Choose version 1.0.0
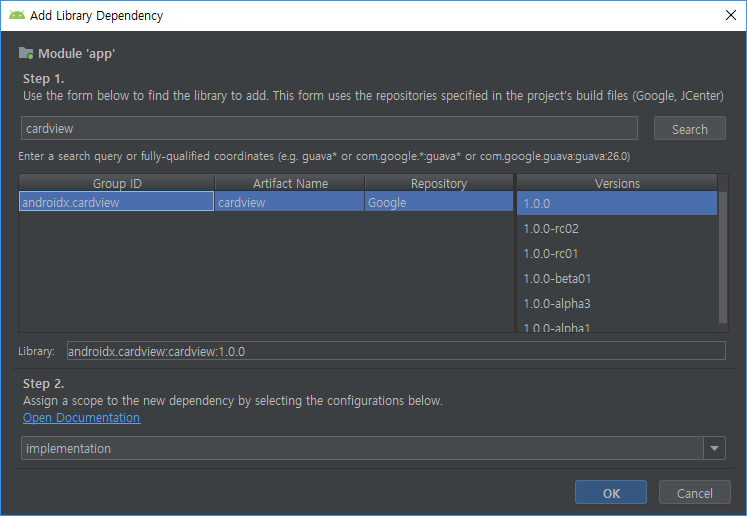Screen dimensions: 747x516 pyautogui.click(x=617, y=203)
